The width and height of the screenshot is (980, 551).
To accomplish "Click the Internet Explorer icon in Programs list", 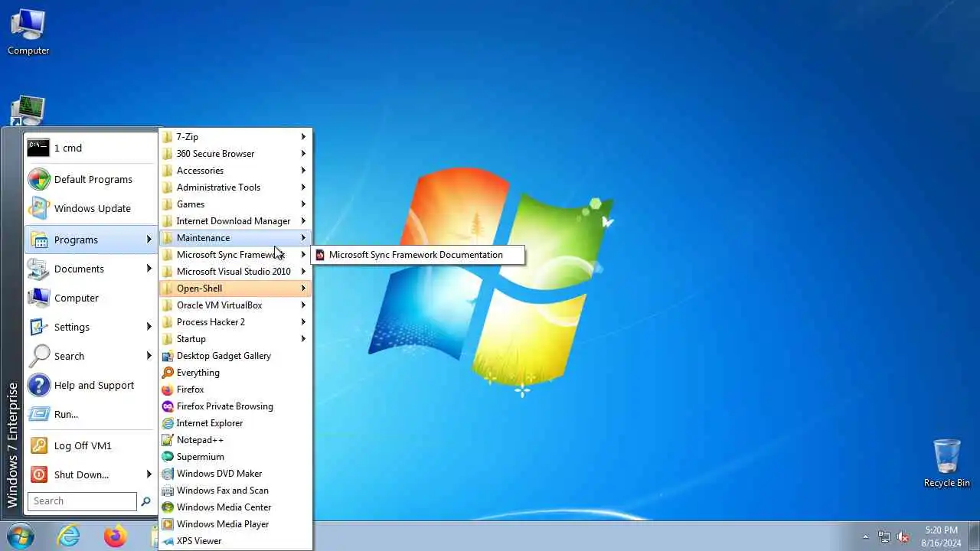I will click(168, 423).
